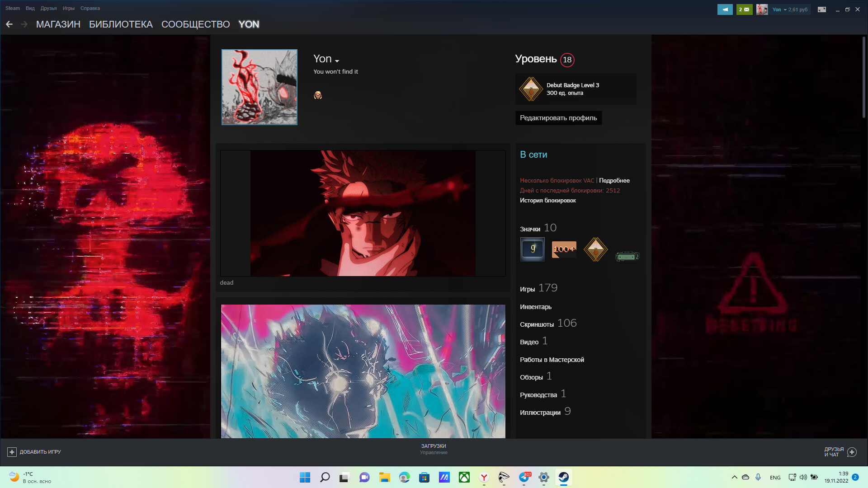Click Редактировать профиль button
868x488 pixels.
(x=558, y=118)
